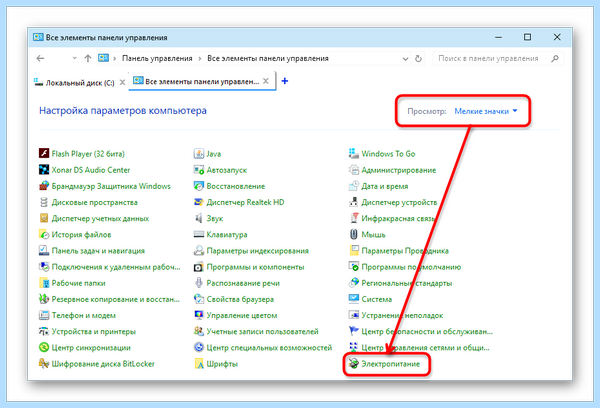Open Программы по умолчанию link

[x=411, y=267]
